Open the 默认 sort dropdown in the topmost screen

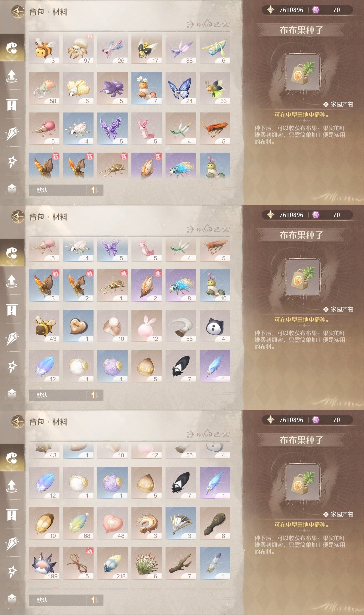point(58,190)
